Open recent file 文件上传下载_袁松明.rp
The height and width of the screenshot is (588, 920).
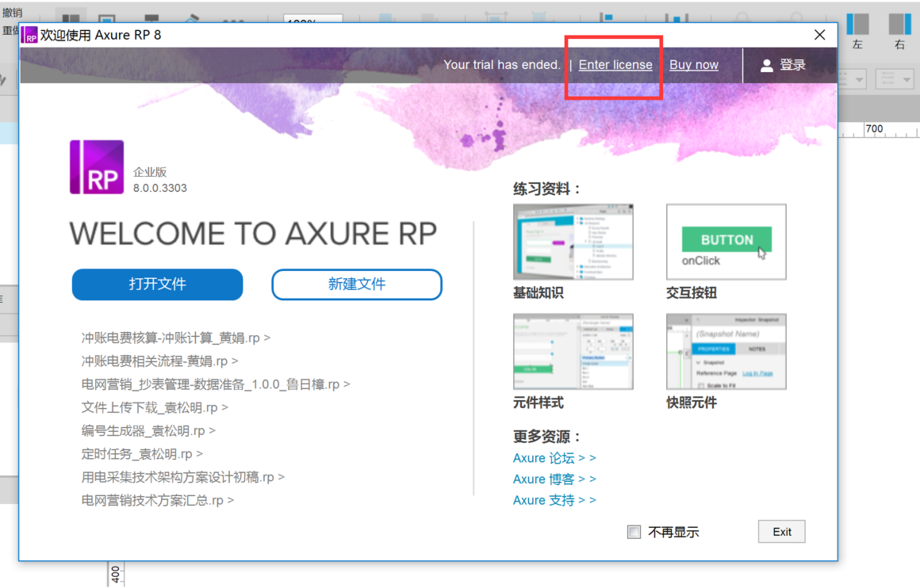click(155, 407)
